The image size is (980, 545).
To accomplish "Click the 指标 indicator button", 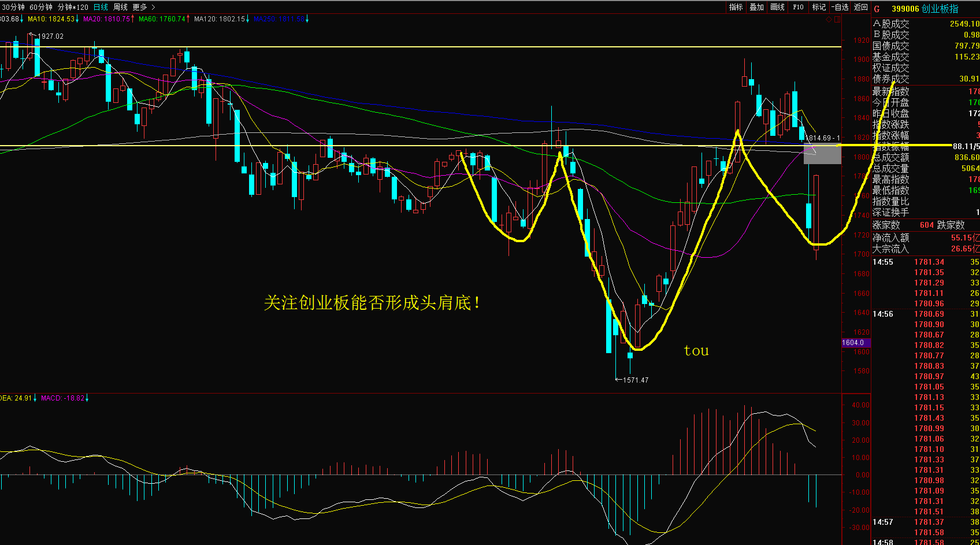I will [736, 7].
